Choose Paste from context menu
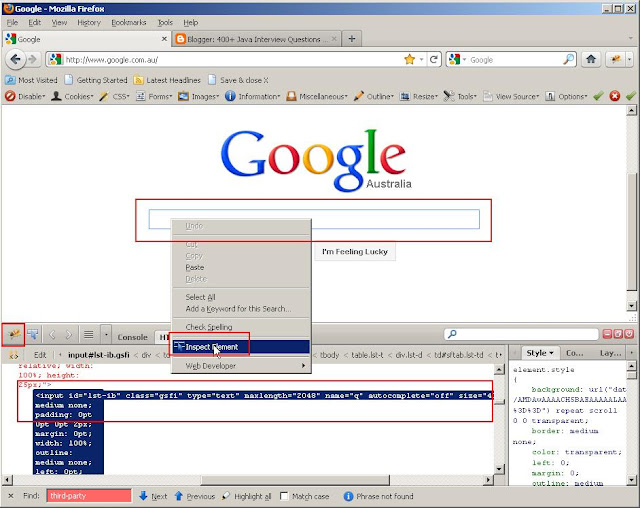The width and height of the screenshot is (640, 508). click(x=241, y=268)
